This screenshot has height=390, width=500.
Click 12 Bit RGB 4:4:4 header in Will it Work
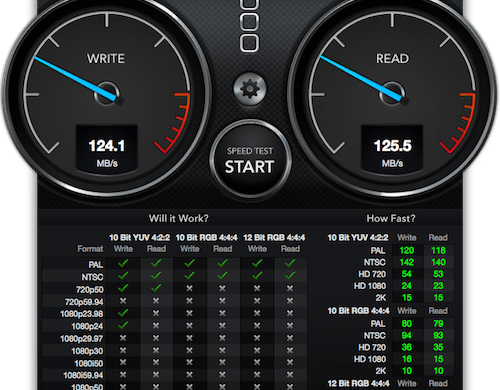[274, 237]
